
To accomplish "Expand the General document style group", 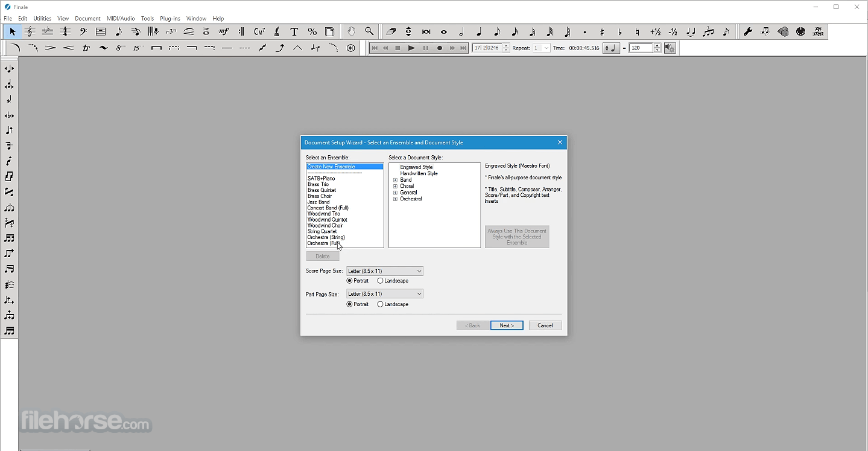I will point(396,193).
